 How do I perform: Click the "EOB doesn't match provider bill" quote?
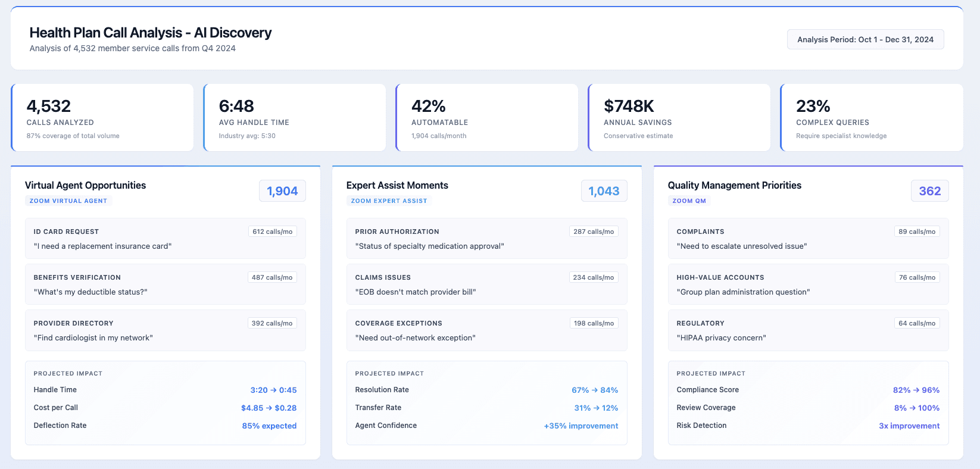pyautogui.click(x=416, y=292)
